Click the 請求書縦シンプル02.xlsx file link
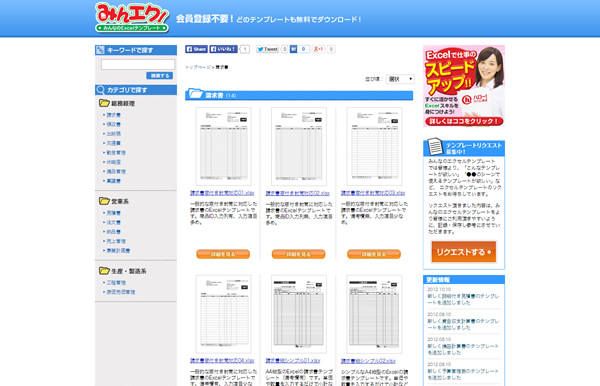 (x=368, y=361)
